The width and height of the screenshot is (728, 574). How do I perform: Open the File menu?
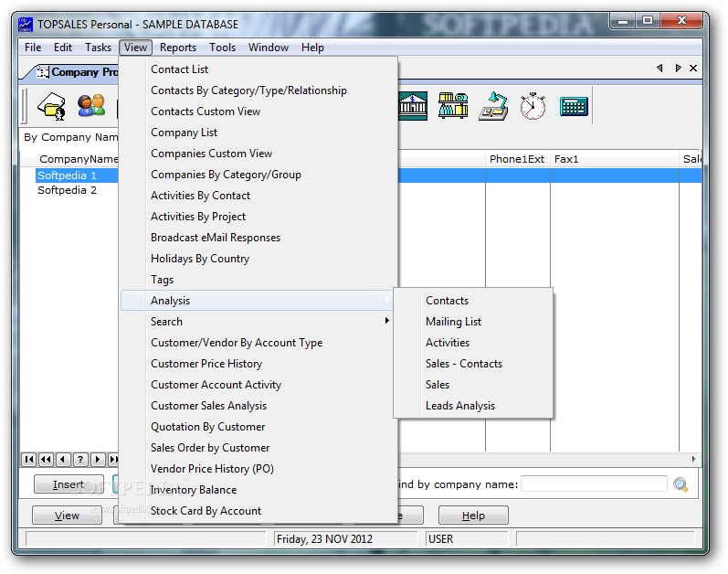(x=33, y=48)
